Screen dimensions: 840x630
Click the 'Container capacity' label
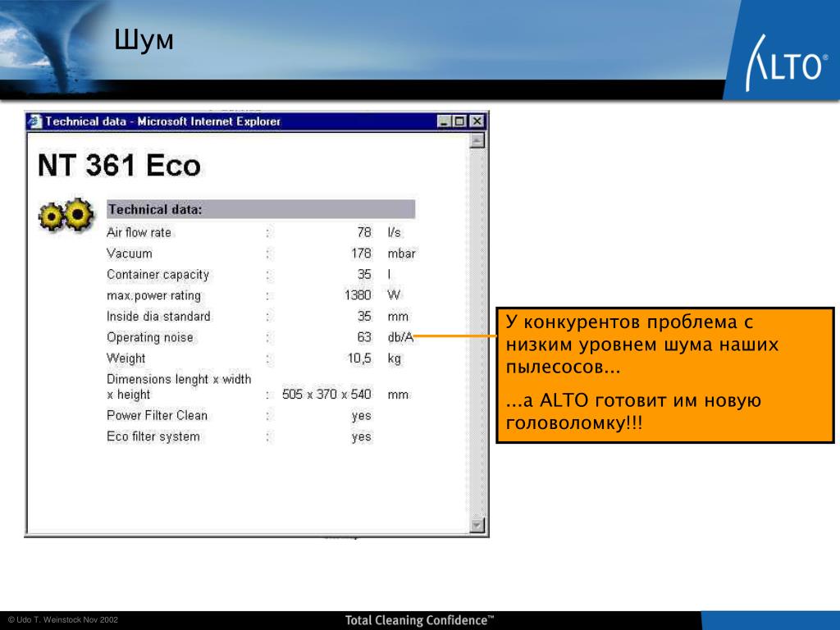click(x=157, y=275)
